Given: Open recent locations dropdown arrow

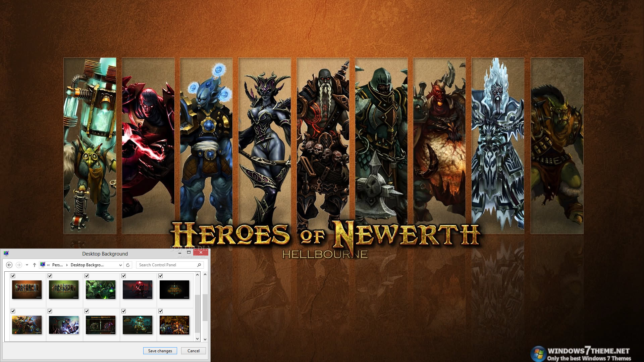Looking at the screenshot, I should coord(27,265).
